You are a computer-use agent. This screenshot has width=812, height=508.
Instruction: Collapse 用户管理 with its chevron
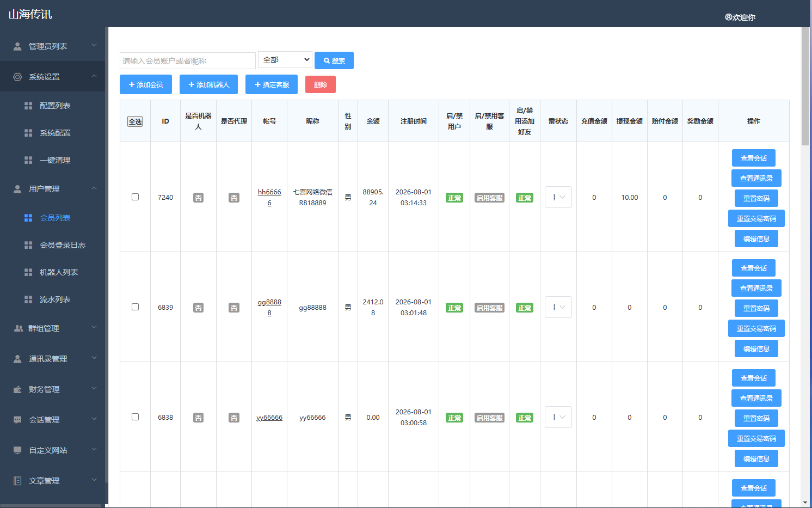(x=94, y=188)
